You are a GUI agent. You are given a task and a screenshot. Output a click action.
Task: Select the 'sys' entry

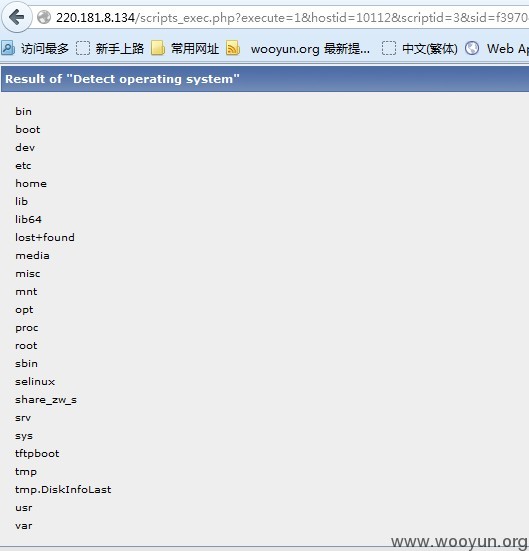24,436
